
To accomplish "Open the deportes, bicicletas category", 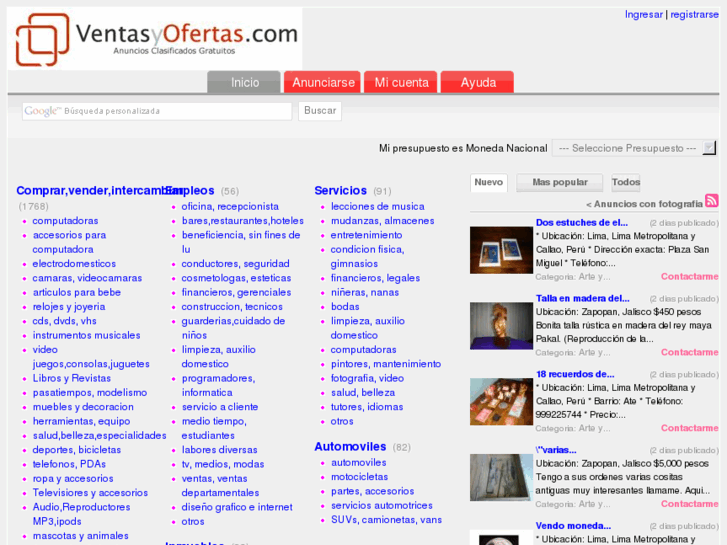I will (77, 450).
